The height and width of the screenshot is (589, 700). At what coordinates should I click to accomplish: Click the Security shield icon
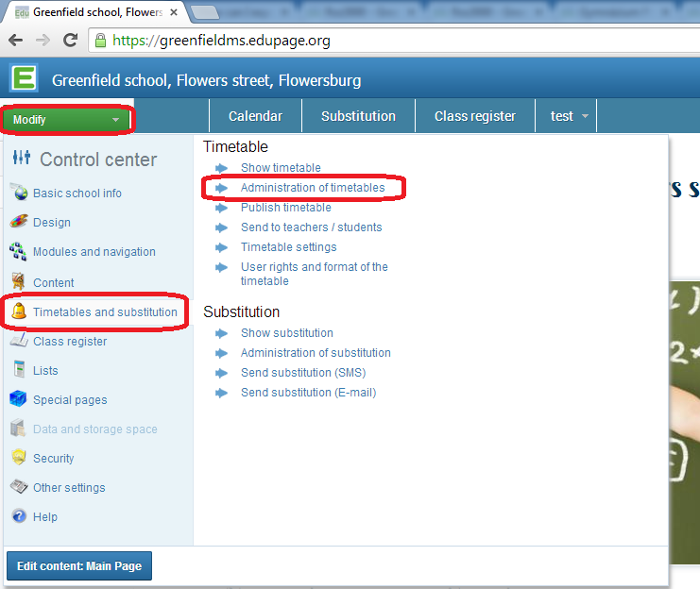click(19, 458)
